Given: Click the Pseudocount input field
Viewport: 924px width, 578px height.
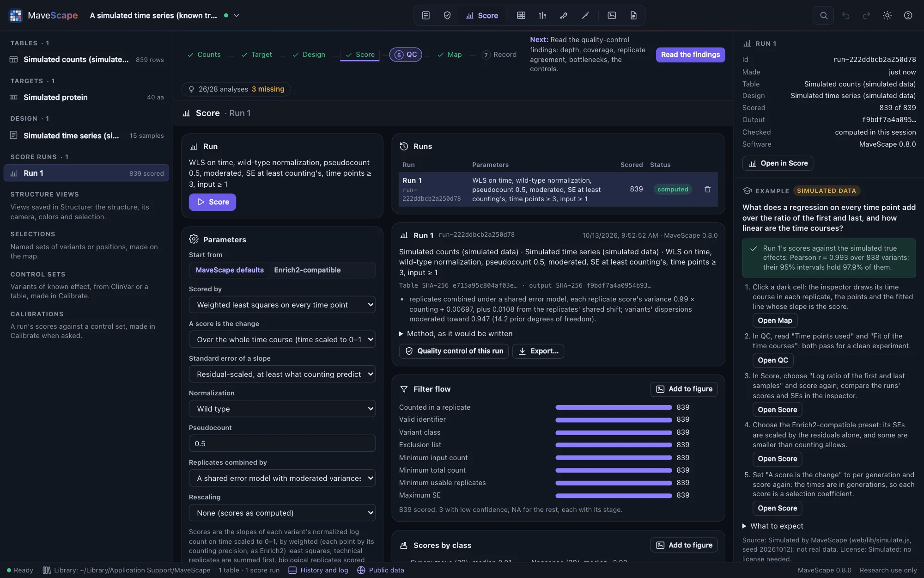Looking at the screenshot, I should [282, 443].
